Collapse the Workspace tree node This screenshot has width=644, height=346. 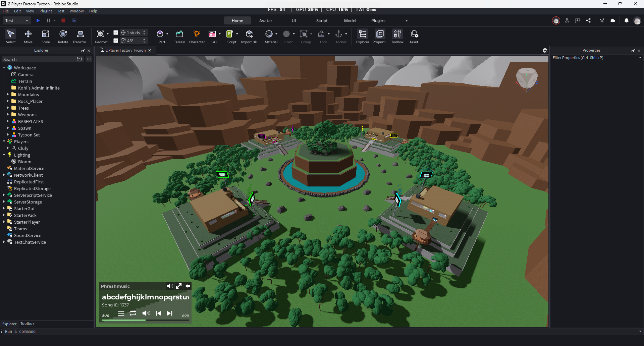point(4,68)
